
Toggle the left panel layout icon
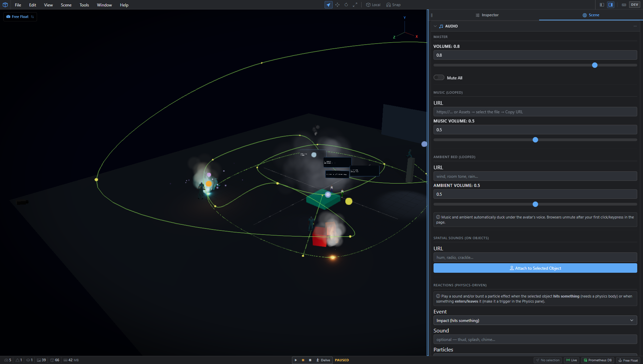(602, 5)
